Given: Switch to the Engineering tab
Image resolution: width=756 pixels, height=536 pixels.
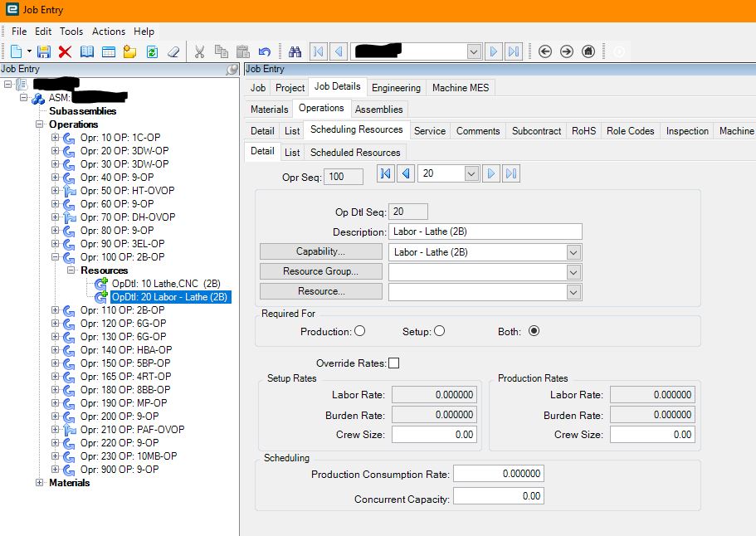Looking at the screenshot, I should [x=396, y=88].
